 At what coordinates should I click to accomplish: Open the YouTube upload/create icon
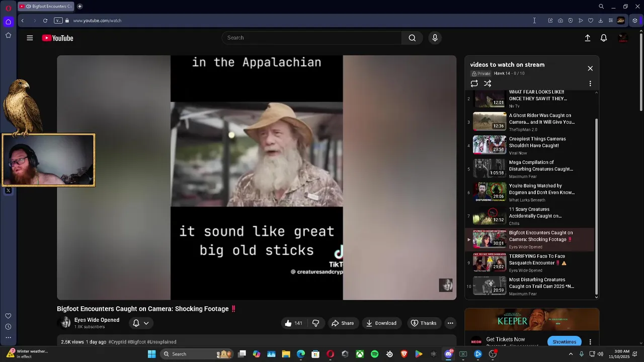(587, 38)
